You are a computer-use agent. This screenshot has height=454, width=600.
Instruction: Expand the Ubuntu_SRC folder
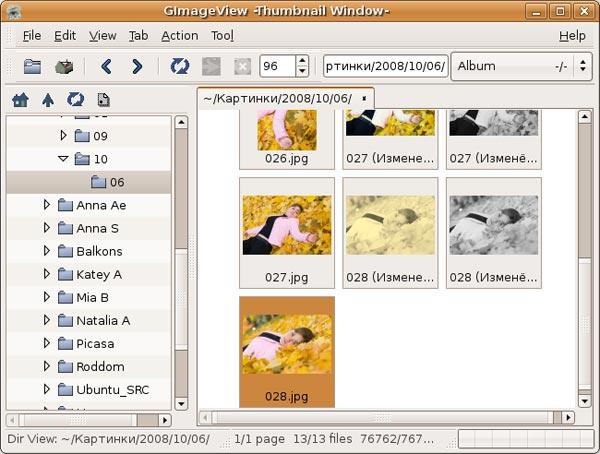point(47,389)
